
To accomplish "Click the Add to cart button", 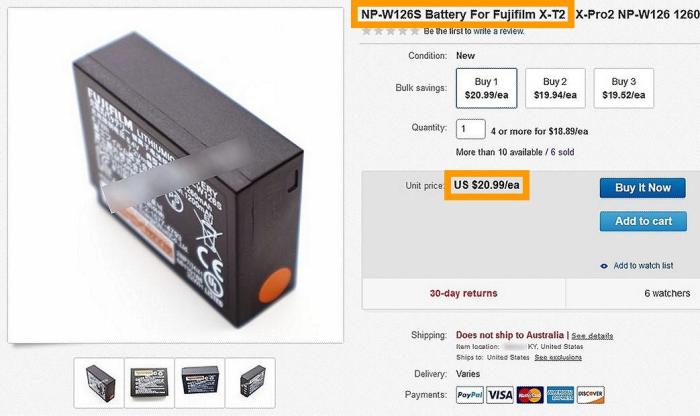I will (x=643, y=221).
